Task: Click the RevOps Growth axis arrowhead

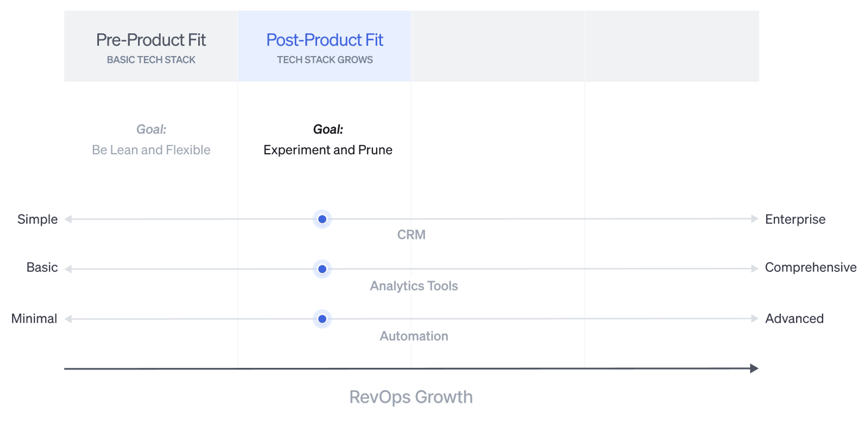Action: 754,368
